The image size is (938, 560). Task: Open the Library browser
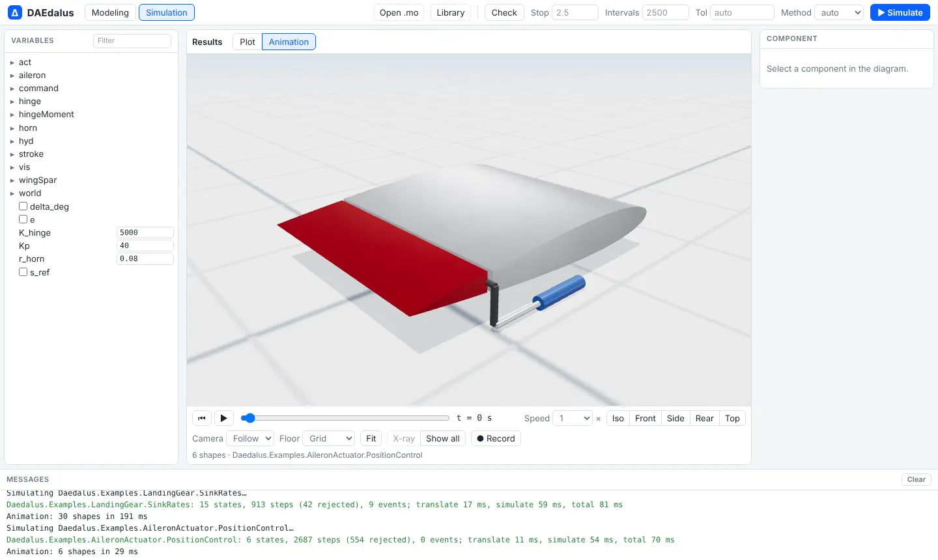[451, 12]
